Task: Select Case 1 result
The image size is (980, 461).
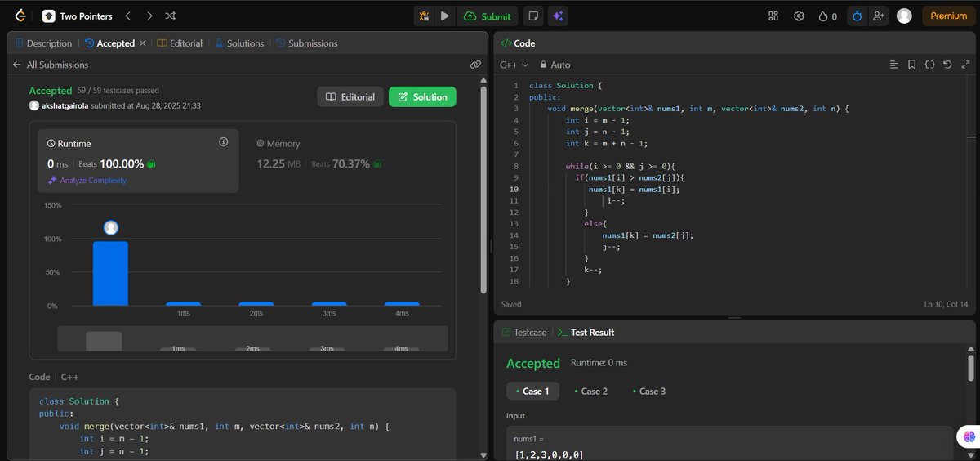Action: 532,391
